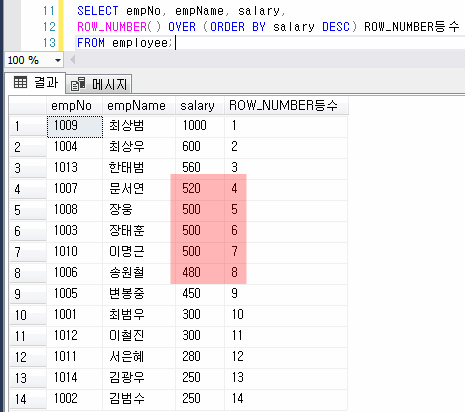Click empName cell 김광우

coord(139,378)
